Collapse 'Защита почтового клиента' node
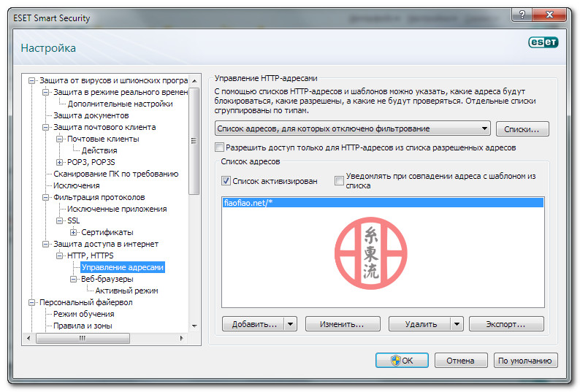 [x=45, y=127]
